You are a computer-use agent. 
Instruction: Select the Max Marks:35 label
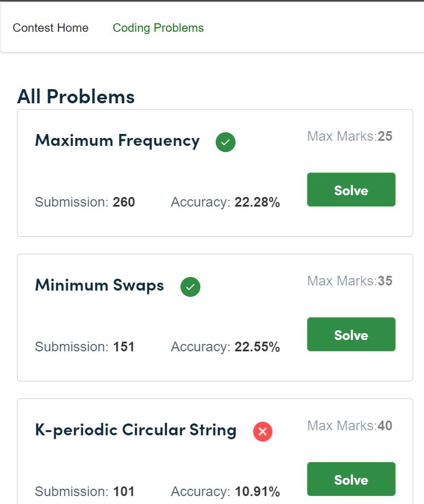pyautogui.click(x=350, y=281)
